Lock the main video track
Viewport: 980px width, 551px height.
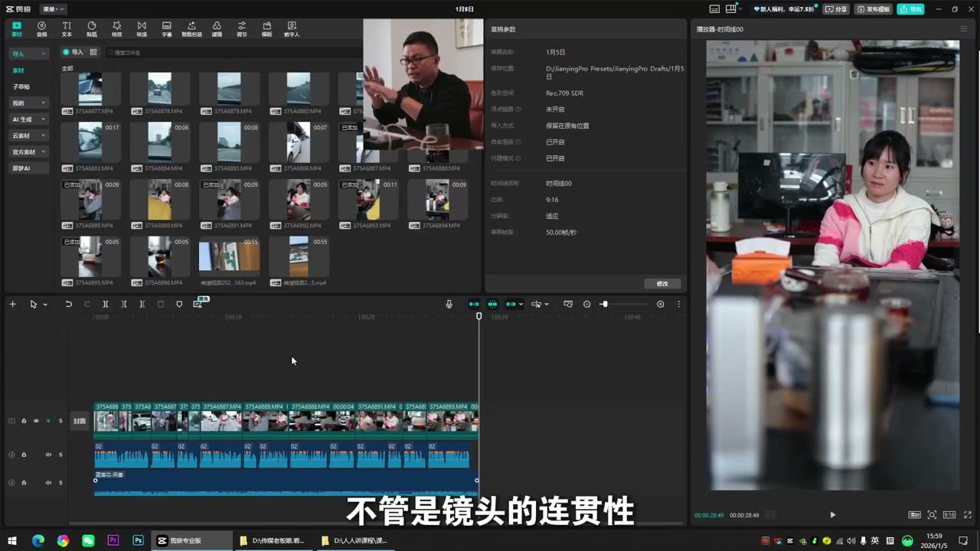(x=24, y=421)
